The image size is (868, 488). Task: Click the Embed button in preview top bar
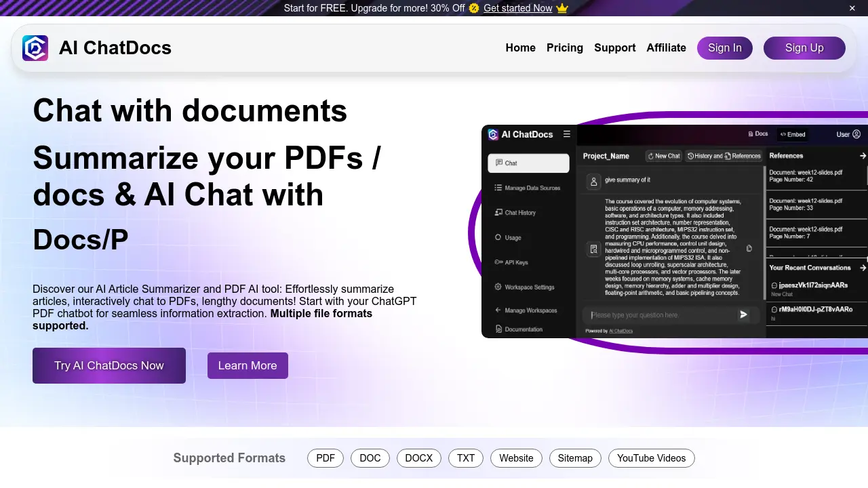point(793,134)
